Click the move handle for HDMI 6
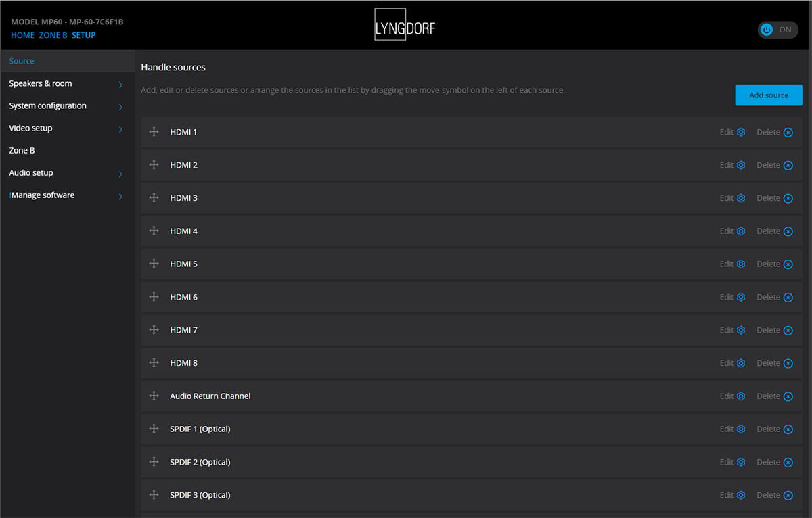 154,297
